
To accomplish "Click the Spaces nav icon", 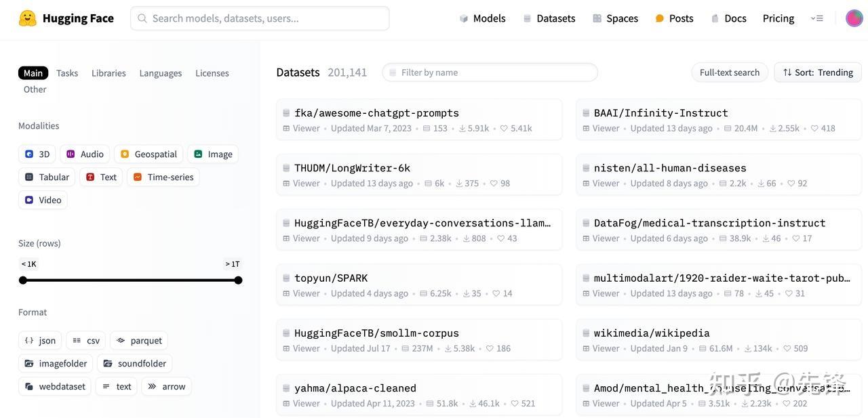I will pyautogui.click(x=597, y=18).
